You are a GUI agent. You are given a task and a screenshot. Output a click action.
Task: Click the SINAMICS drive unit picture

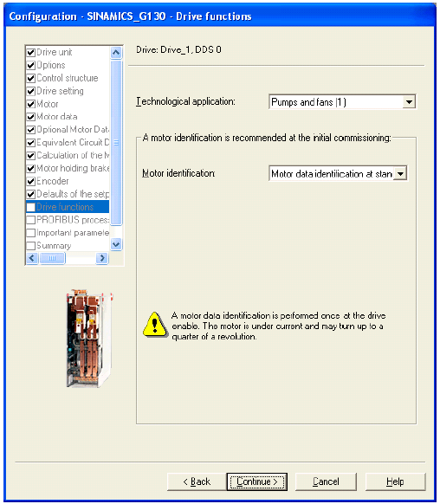[x=89, y=338]
